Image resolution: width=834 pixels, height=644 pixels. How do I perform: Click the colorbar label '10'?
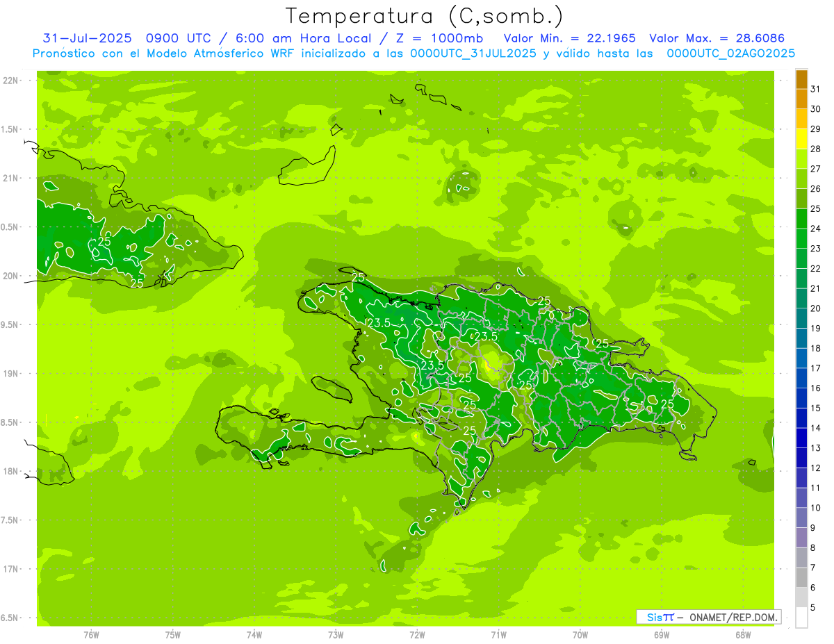coord(816,508)
